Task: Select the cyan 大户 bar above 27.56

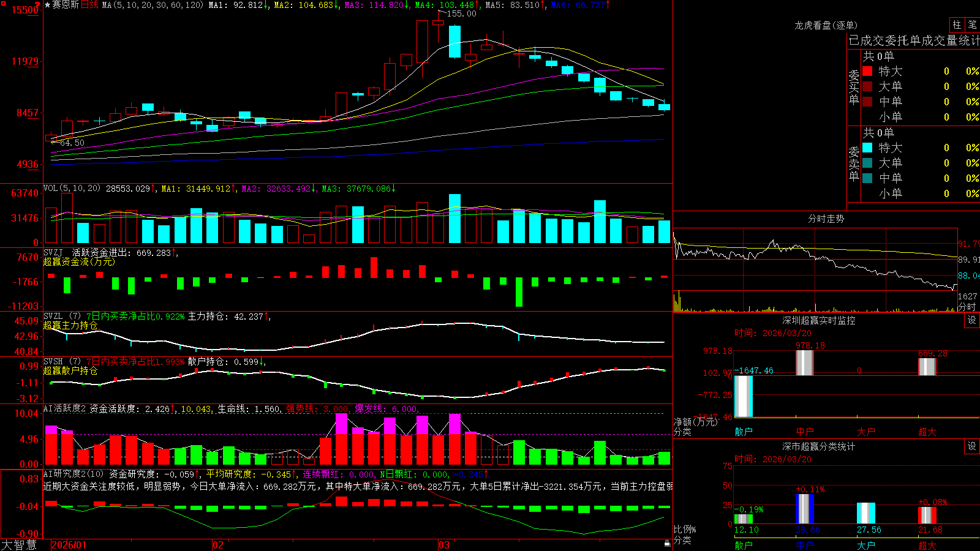Action: (x=866, y=513)
